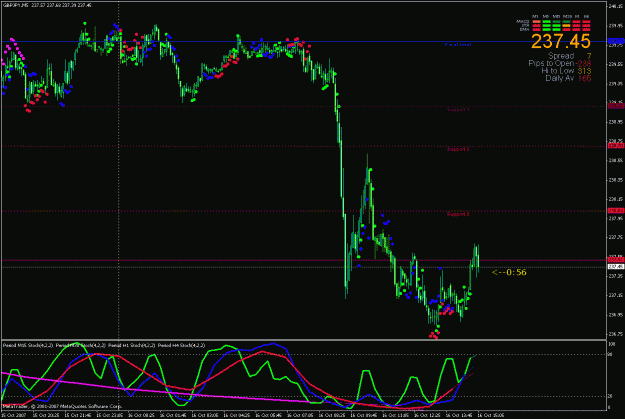Select the Support 1 line label
The width and height of the screenshot is (625, 419).
coord(458,109)
